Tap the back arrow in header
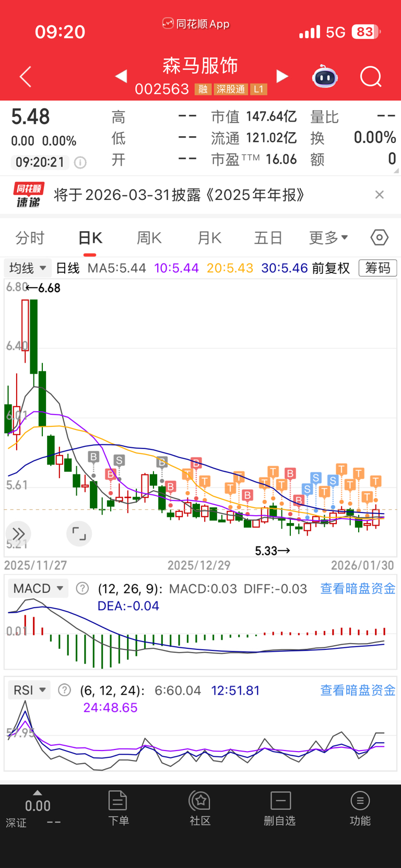 tap(26, 77)
